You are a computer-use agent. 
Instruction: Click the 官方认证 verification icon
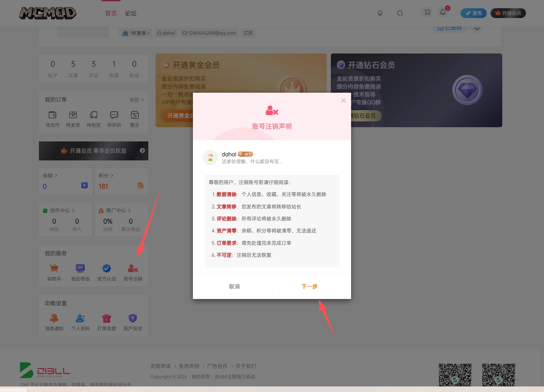pyautogui.click(x=107, y=271)
